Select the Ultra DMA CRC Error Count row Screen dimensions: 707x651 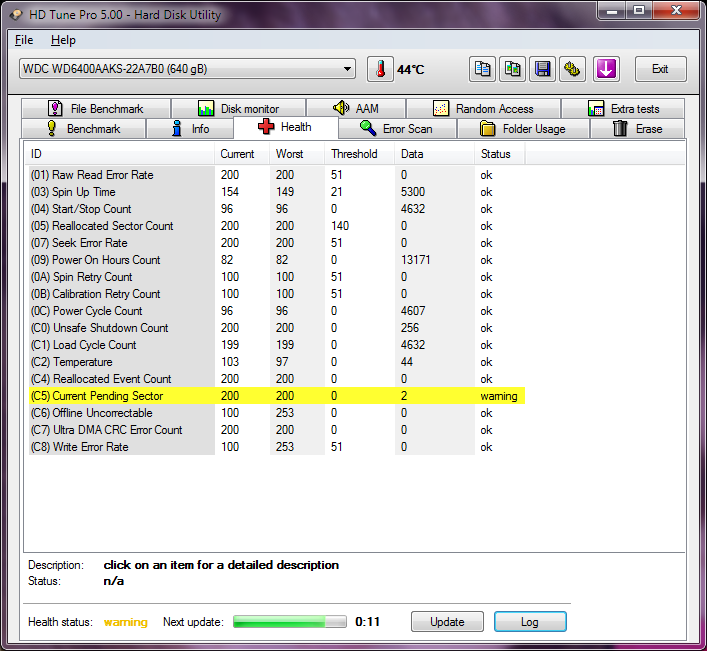coord(277,430)
